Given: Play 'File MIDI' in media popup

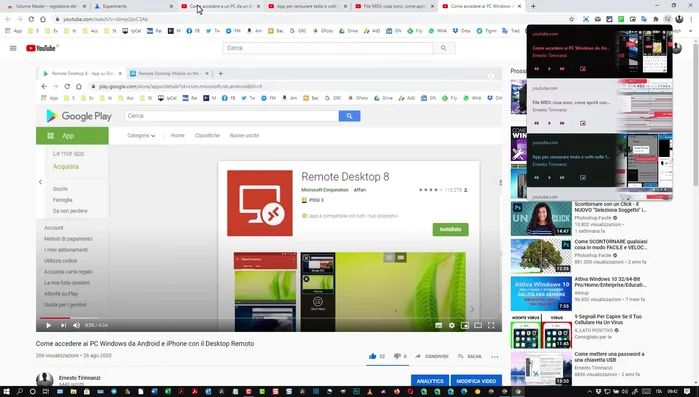Looking at the screenshot, I should click(x=549, y=123).
